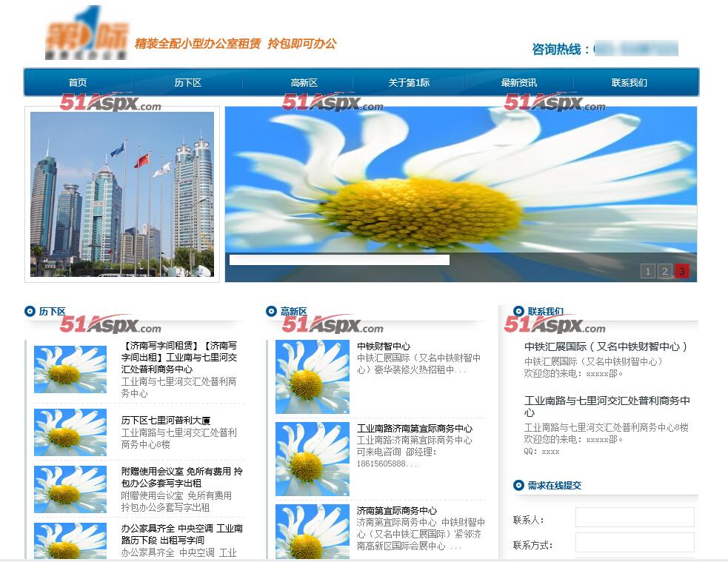
Task: Click thumbnail next to 附赠使用会议室 listing
Action: point(70,489)
